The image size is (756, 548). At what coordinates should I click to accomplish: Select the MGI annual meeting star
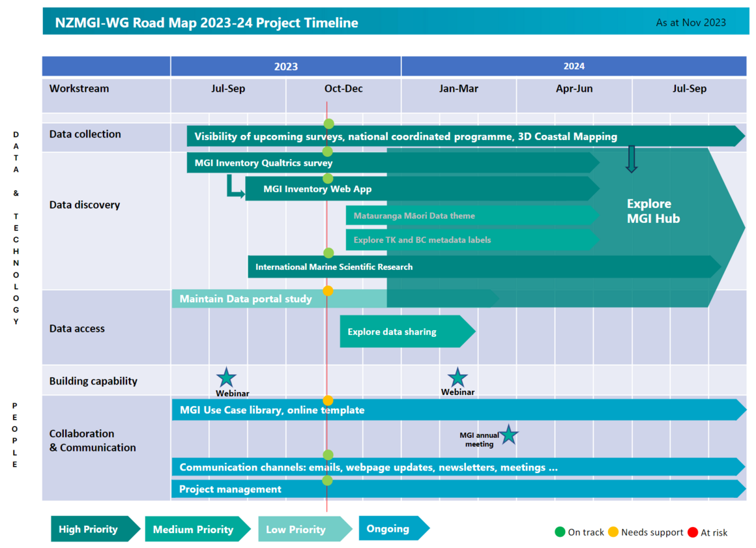pos(508,435)
